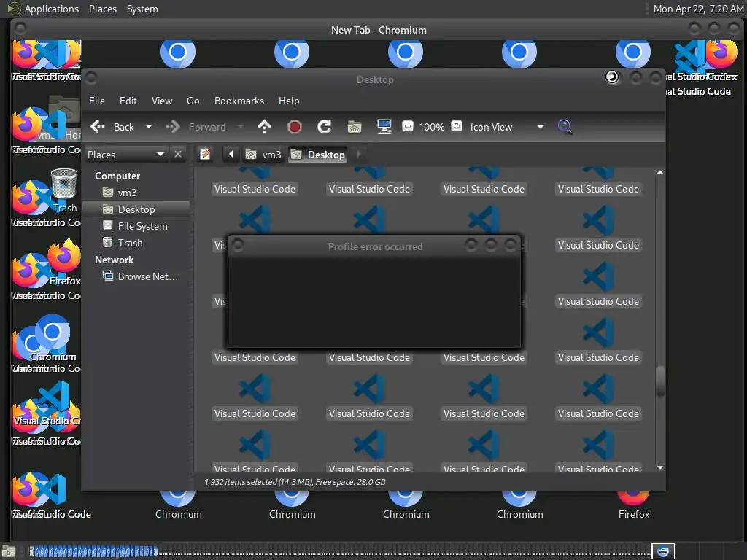Open search with the magnifier icon
The width and height of the screenshot is (747, 560).
click(565, 127)
